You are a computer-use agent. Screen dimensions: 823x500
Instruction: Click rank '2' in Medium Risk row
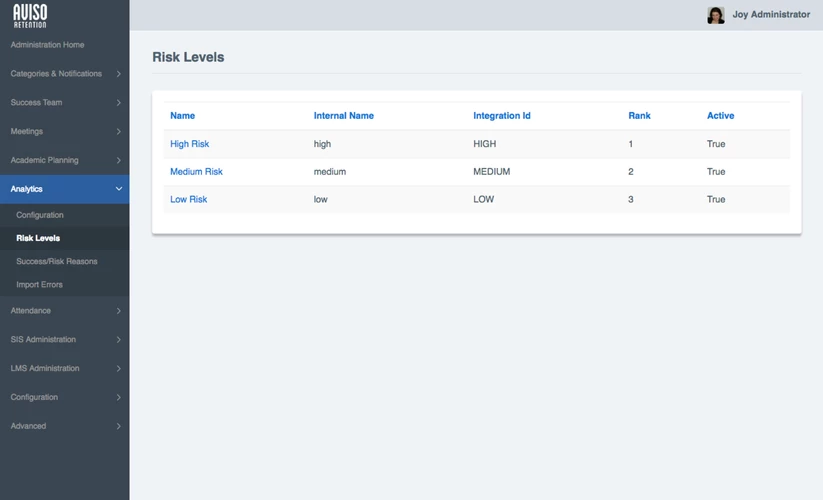point(631,172)
